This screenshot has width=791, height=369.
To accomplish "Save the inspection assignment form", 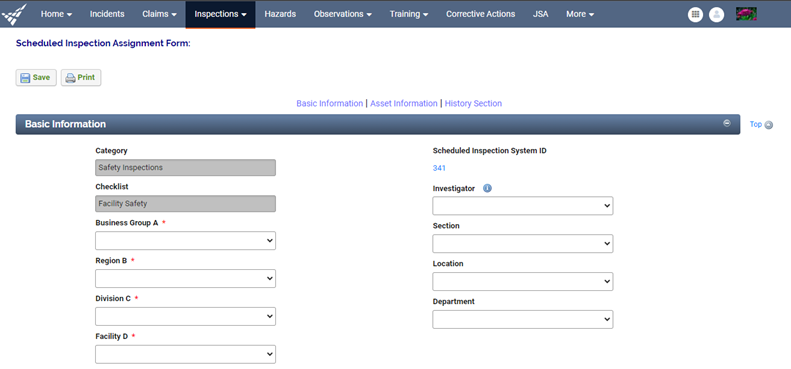I will 36,78.
